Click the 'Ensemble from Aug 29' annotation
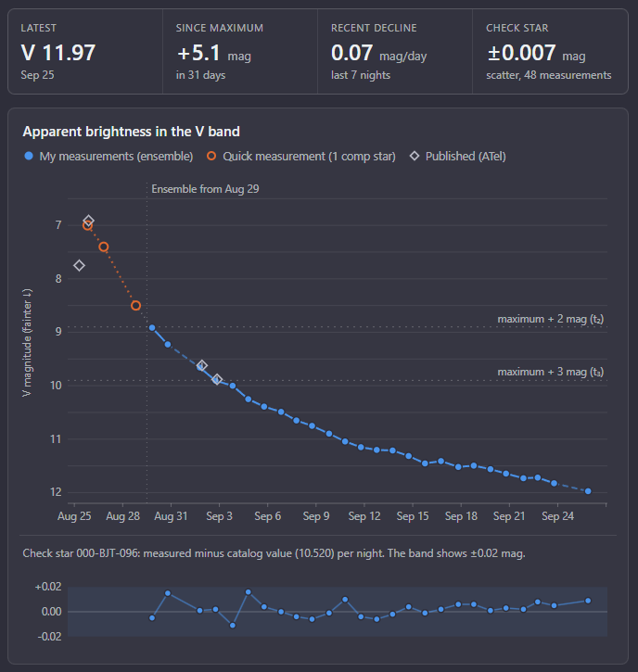638x672 pixels. click(205, 189)
